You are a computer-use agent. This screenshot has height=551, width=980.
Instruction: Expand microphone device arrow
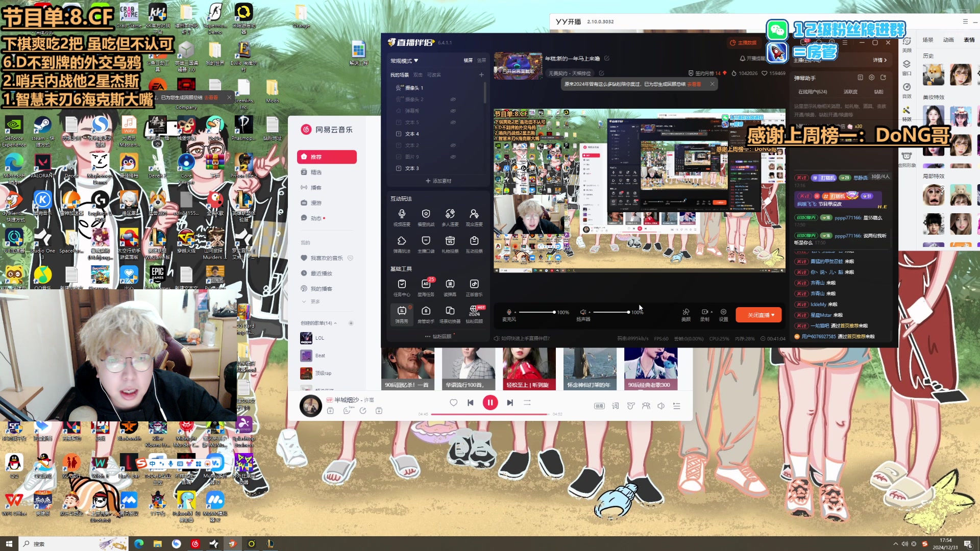(x=515, y=312)
